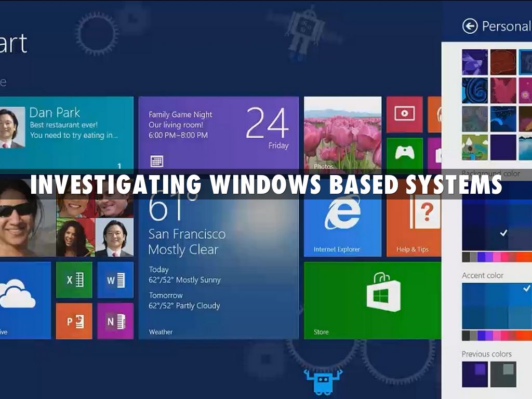Select the purple fish background thumbnail
Screen dimensions: 532x399
(475, 62)
